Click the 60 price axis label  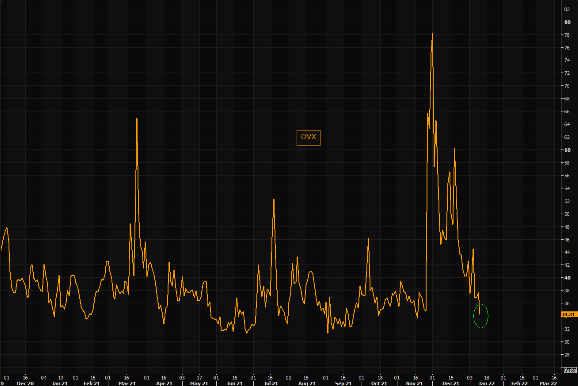pyautogui.click(x=567, y=150)
